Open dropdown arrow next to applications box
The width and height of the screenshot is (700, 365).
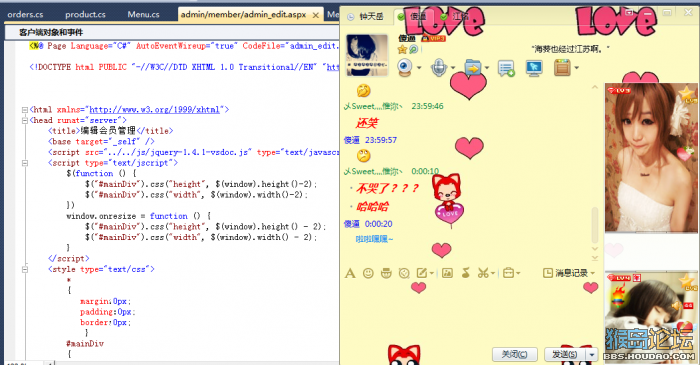pos(577,68)
